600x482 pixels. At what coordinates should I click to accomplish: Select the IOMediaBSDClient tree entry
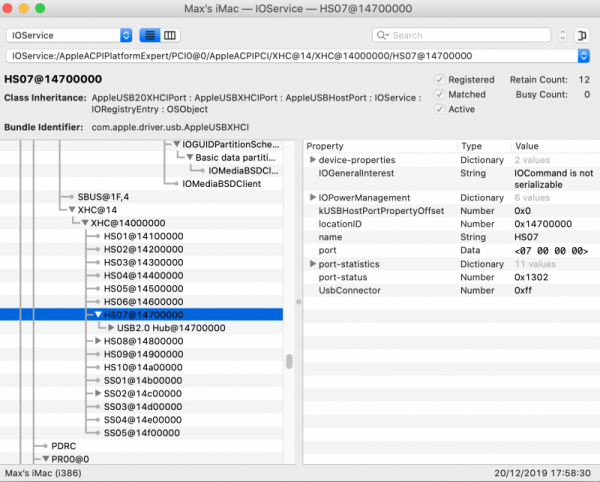[x=222, y=184]
